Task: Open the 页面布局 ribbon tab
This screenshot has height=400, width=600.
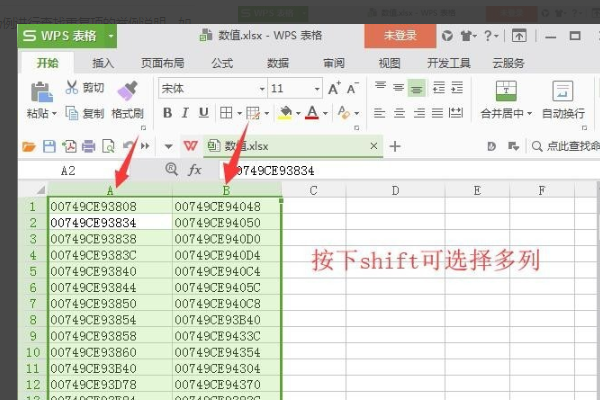Action: coord(162,63)
